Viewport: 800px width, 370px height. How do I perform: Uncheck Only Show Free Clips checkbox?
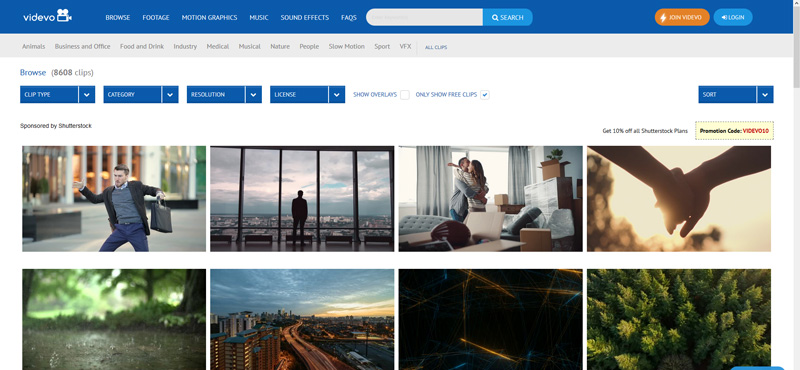pos(485,94)
